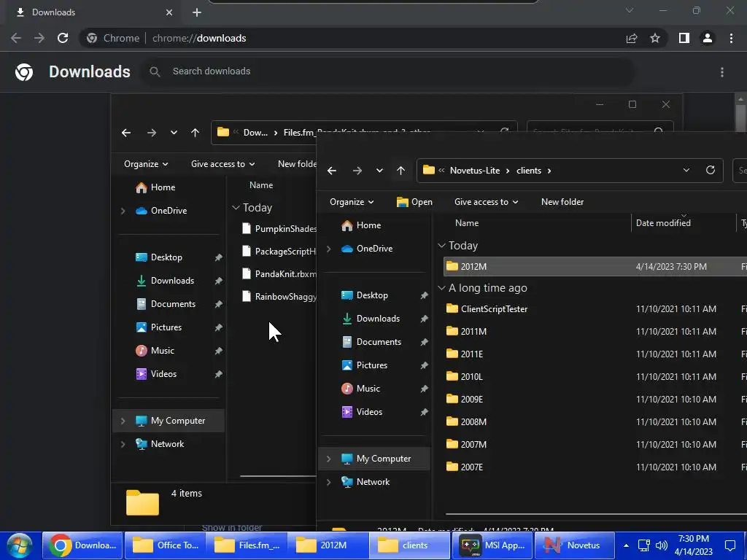Open Music in clients window sidebar
This screenshot has height=560, width=747.
click(x=361, y=389)
